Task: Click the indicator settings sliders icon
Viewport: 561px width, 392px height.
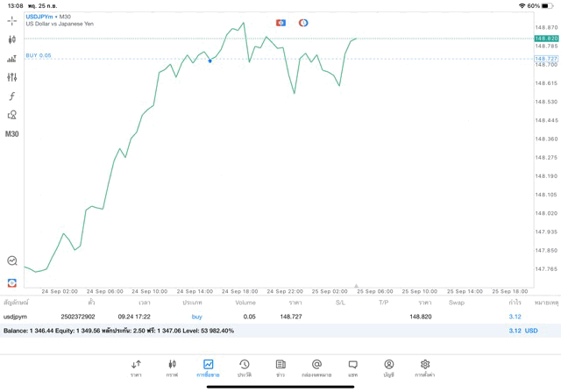Action: tap(11, 77)
